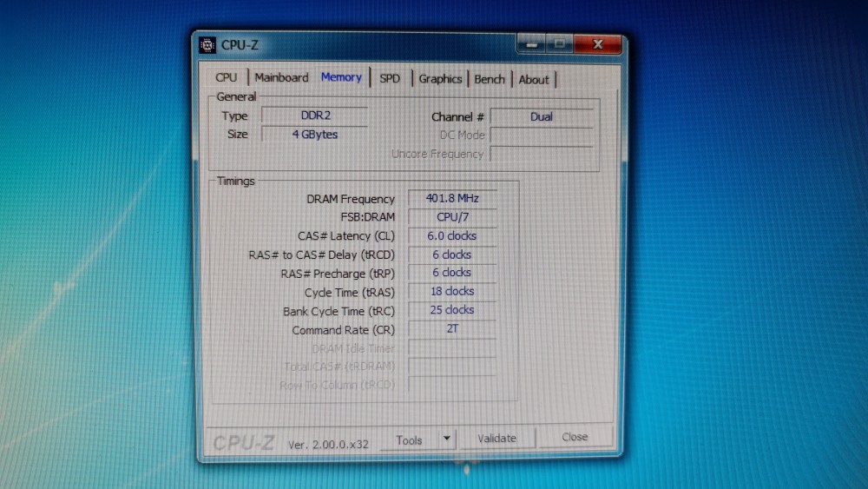The image size is (868, 489).
Task: Click the 4 GBytes size field
Action: (315, 135)
